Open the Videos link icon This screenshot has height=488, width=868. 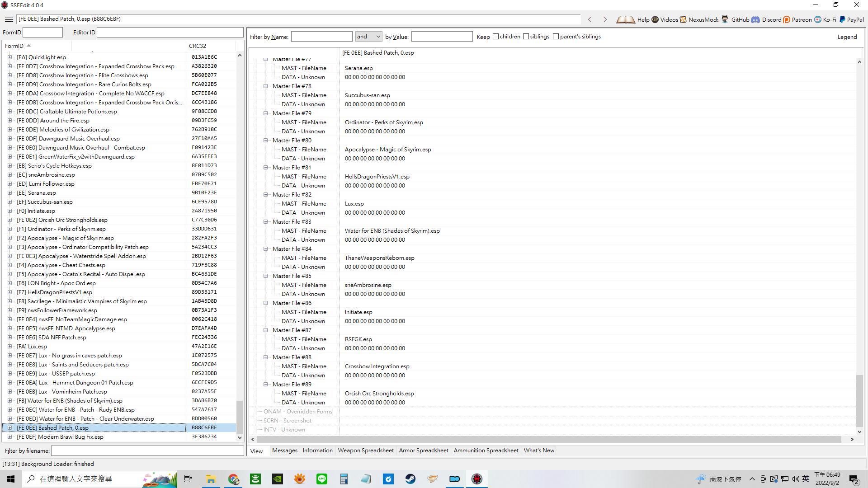[655, 19]
